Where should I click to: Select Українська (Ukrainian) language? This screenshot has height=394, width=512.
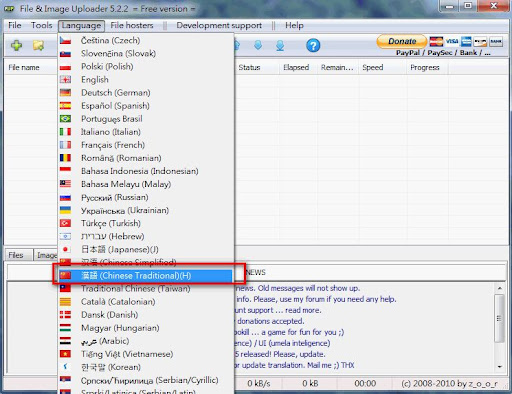click(146, 210)
